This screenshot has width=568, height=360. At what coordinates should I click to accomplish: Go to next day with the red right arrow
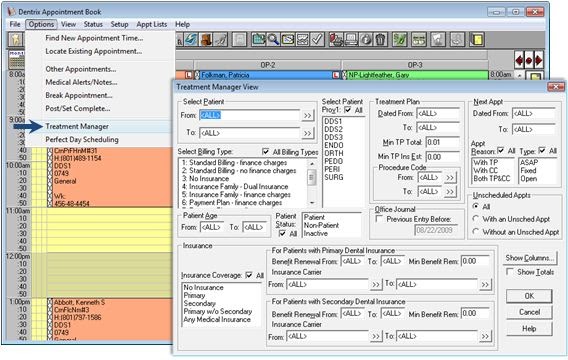[539, 60]
